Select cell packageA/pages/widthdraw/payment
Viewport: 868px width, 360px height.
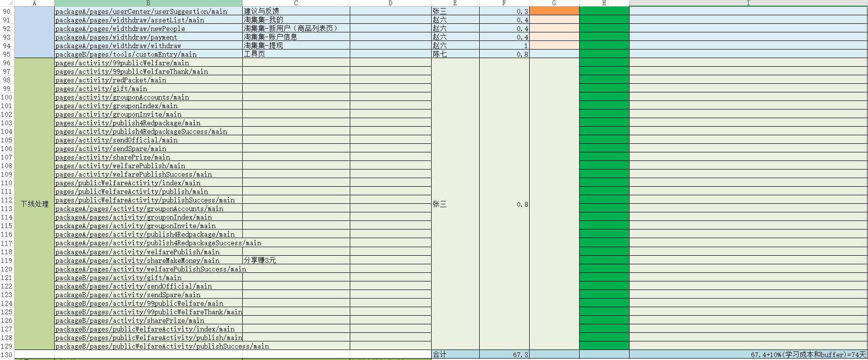148,37
